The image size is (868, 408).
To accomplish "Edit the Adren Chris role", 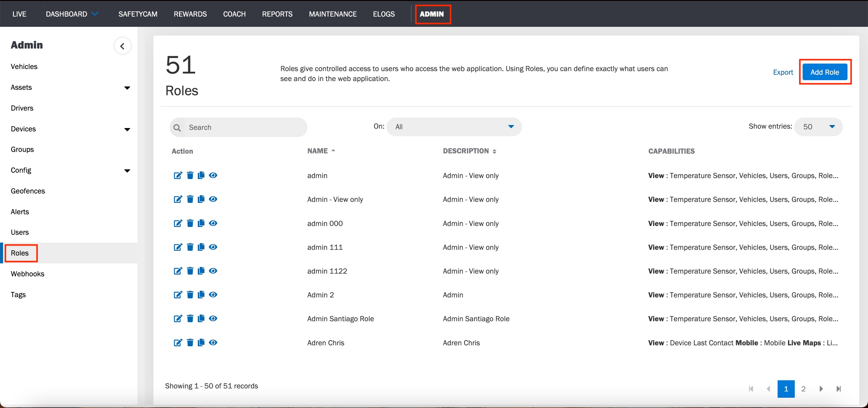I will coord(178,343).
